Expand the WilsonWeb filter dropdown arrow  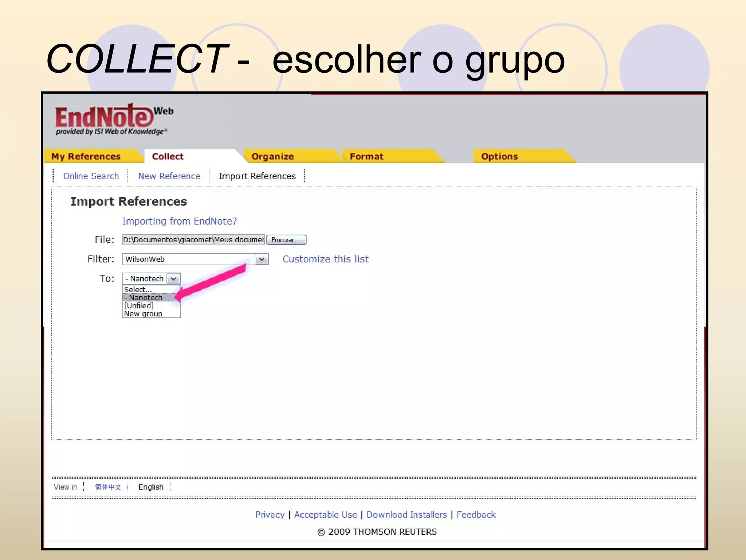coord(262,259)
